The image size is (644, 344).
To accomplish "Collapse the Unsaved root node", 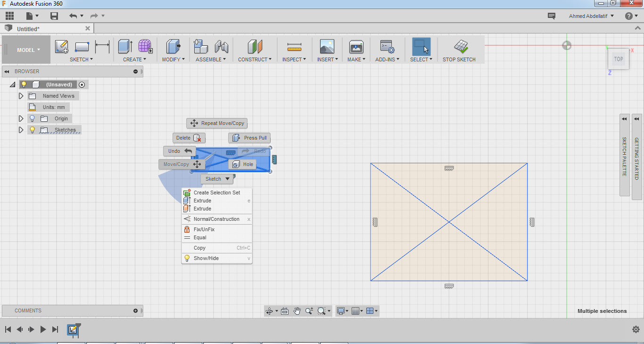I will pyautogui.click(x=12, y=84).
